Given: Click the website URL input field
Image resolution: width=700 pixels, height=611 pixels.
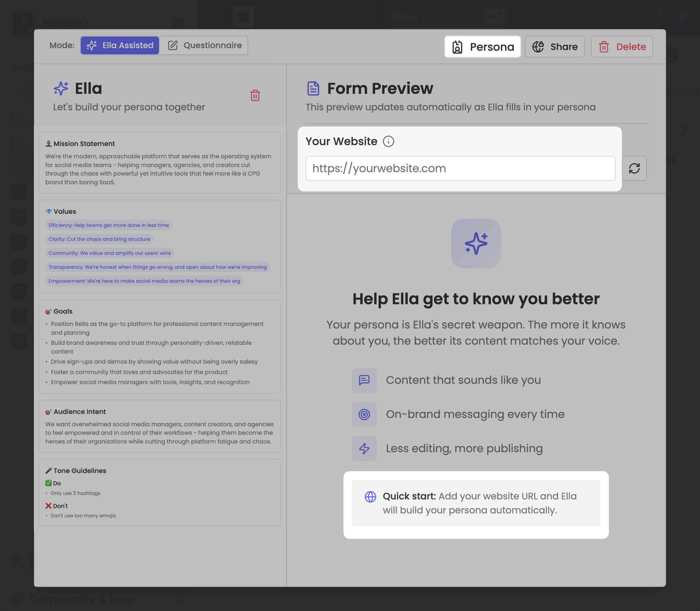Looking at the screenshot, I should pyautogui.click(x=460, y=168).
